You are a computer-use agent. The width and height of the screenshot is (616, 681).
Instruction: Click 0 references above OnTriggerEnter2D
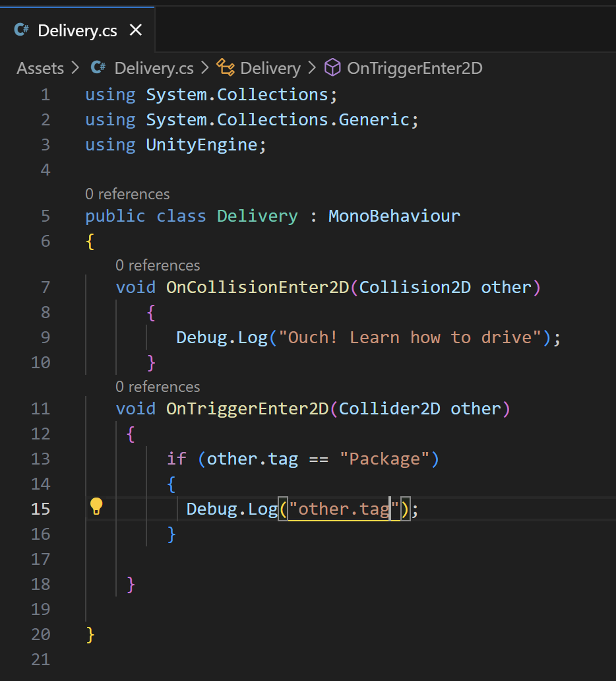pyautogui.click(x=158, y=386)
